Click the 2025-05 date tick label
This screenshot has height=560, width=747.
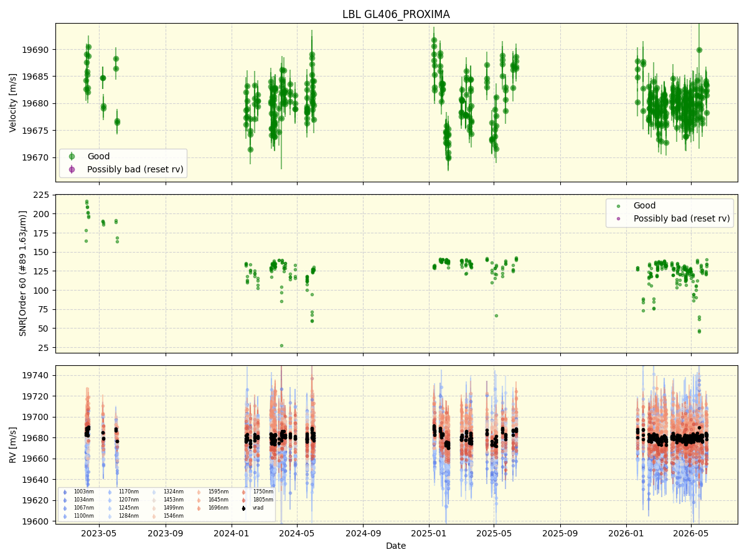494,533
